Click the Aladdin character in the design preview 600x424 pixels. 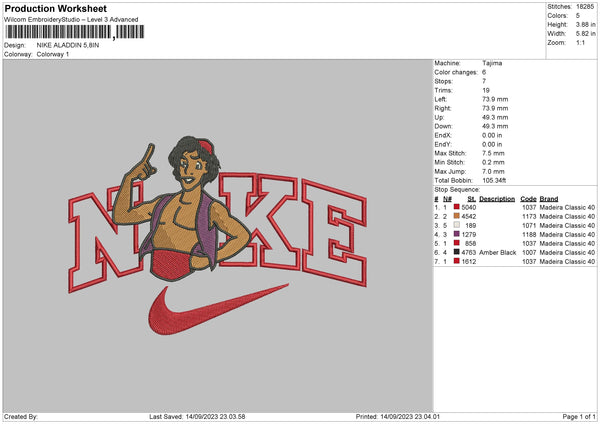pos(182,209)
